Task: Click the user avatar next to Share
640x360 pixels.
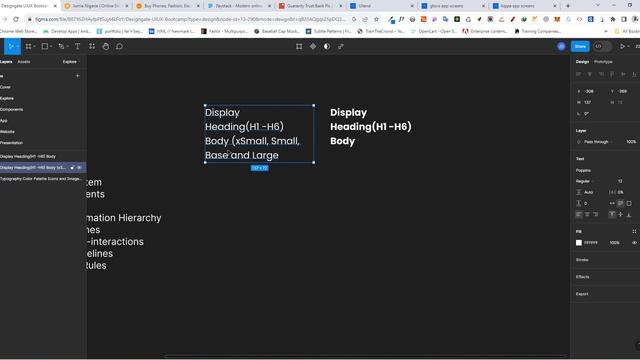Action: 561,47
